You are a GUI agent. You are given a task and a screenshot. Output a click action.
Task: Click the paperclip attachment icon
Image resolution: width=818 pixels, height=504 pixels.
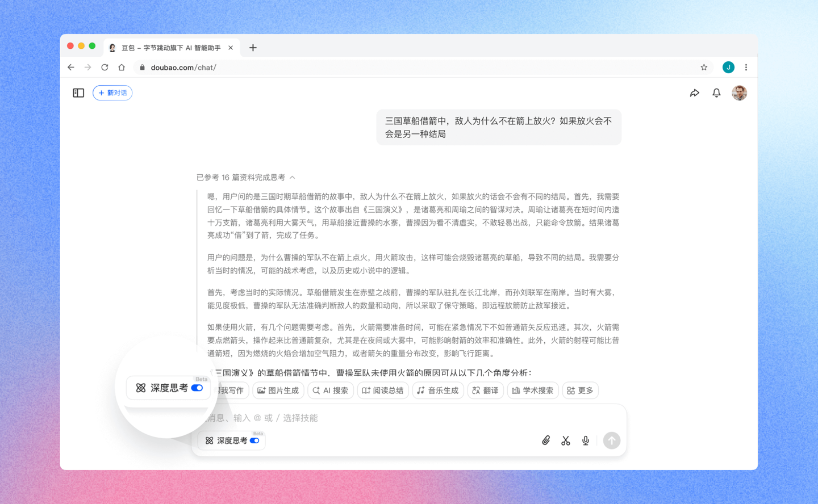click(546, 440)
